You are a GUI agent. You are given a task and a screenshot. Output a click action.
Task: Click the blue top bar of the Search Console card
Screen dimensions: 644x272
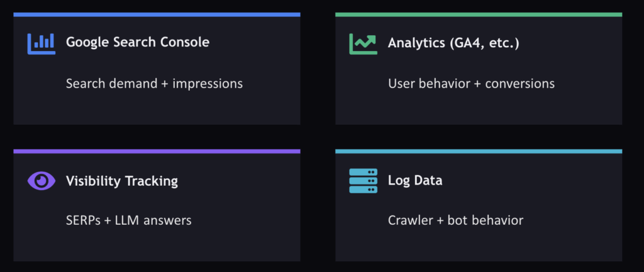click(157, 14)
